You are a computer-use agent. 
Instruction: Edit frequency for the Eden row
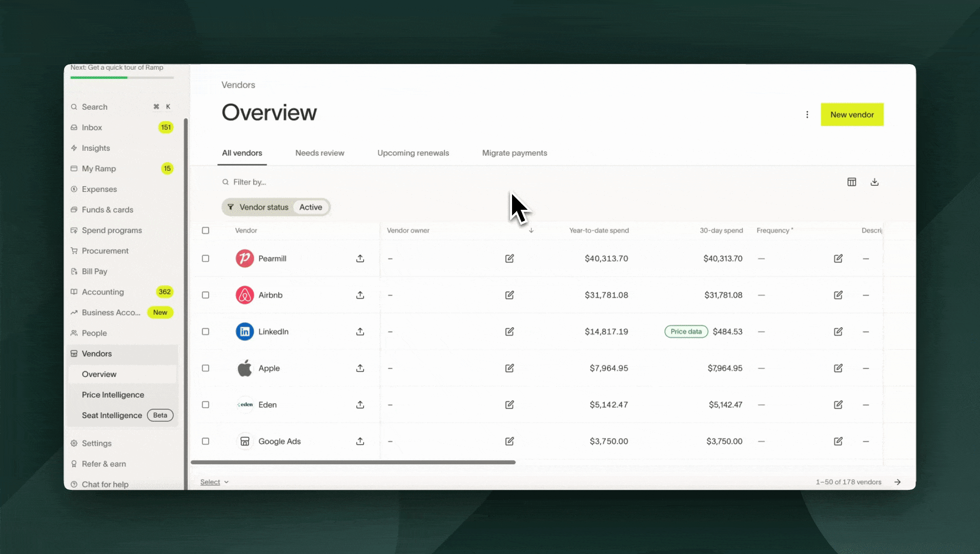click(838, 405)
